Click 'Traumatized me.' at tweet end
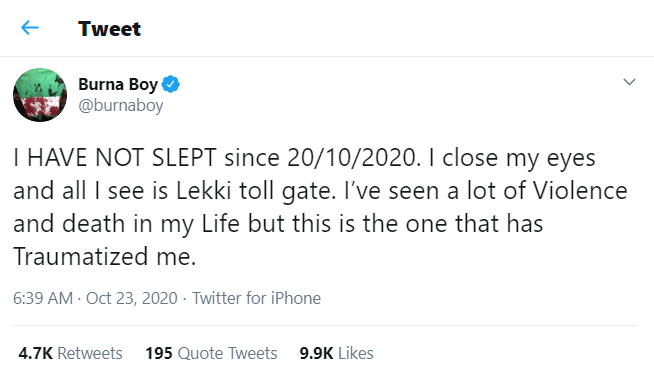Image resolution: width=654 pixels, height=378 pixels. 105,257
